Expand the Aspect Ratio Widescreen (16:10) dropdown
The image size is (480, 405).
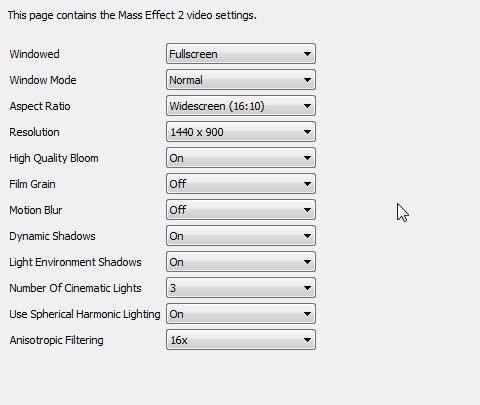click(x=241, y=106)
